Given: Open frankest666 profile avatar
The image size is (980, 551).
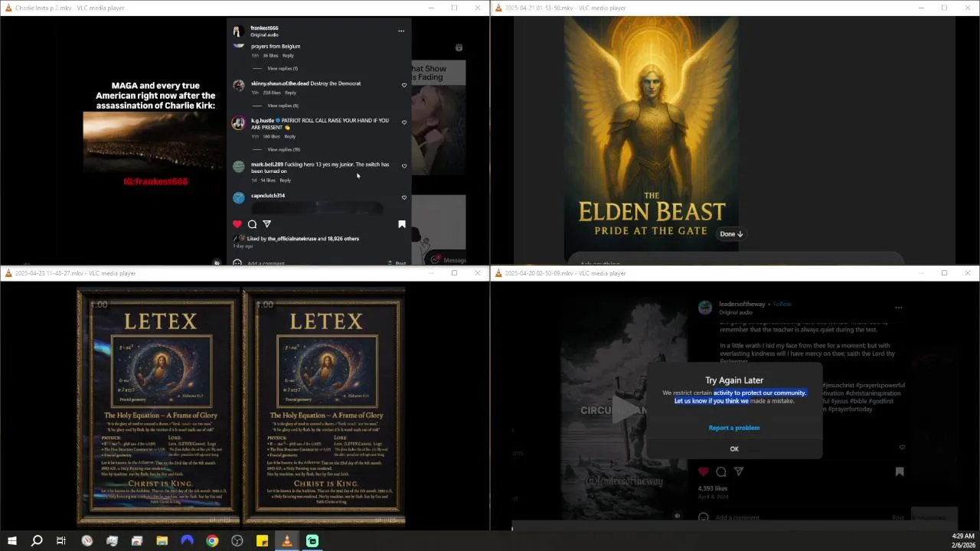Looking at the screenshot, I should (238, 31).
